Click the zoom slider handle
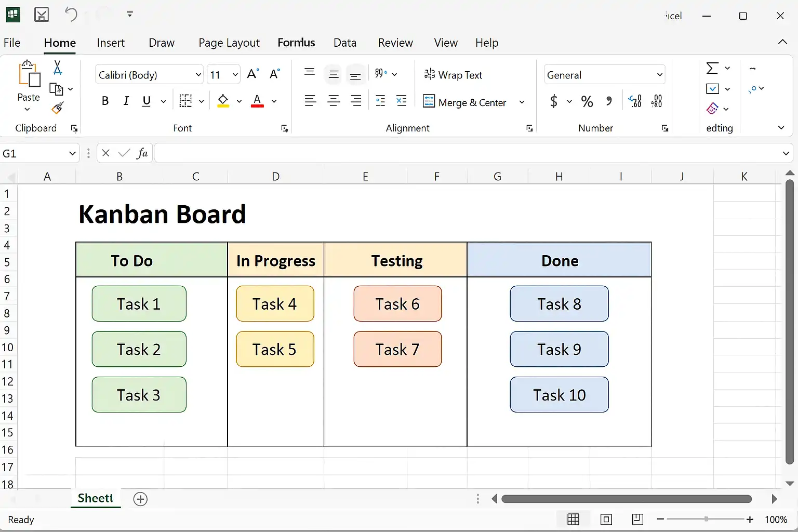The image size is (798, 532). [x=706, y=519]
